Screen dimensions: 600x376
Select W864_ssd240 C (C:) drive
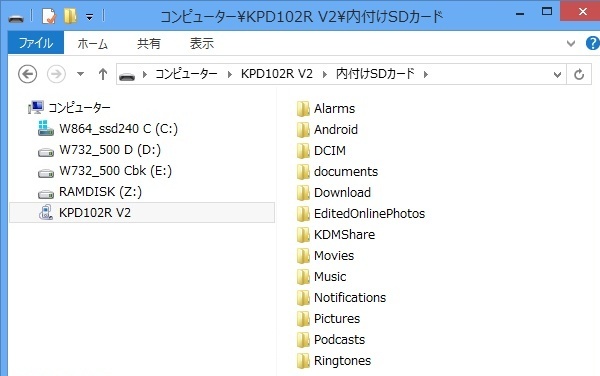pos(119,129)
